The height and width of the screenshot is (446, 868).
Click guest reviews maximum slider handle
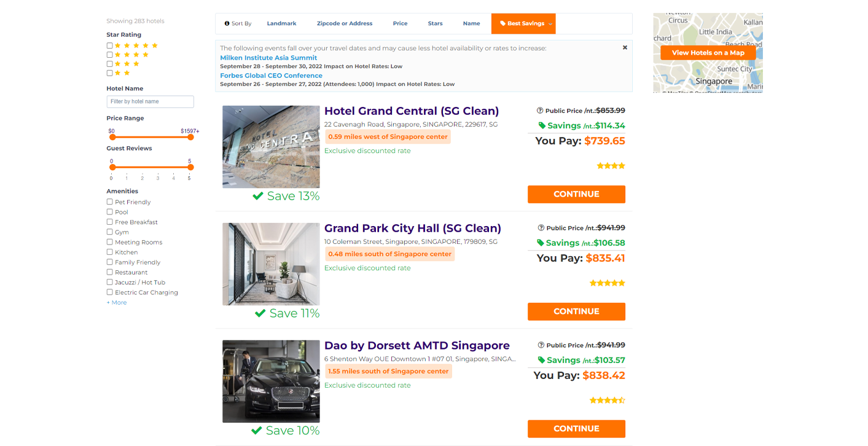[x=190, y=167]
